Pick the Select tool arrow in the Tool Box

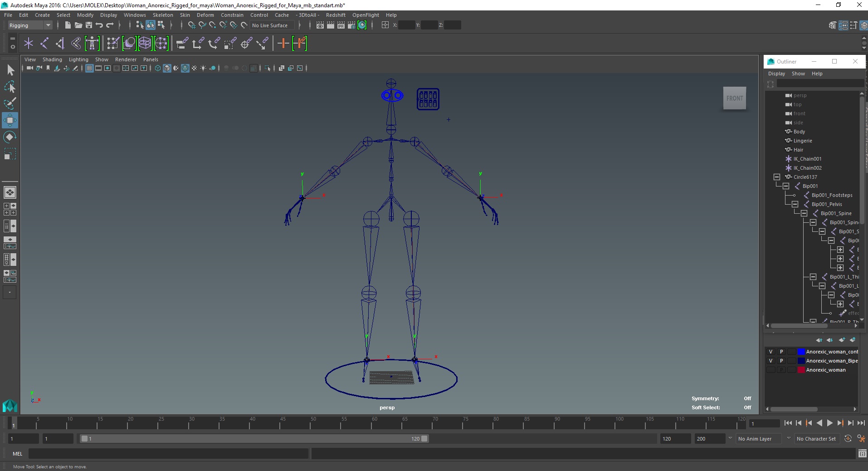[x=10, y=70]
